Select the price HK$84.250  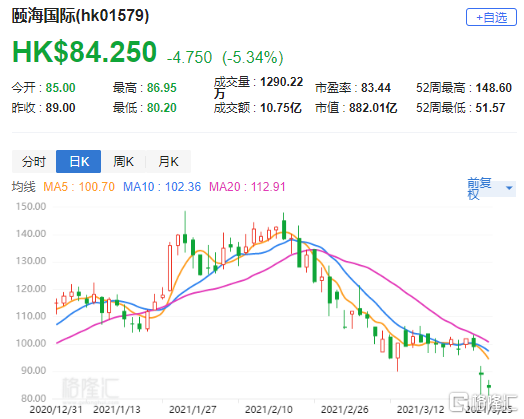84,52
